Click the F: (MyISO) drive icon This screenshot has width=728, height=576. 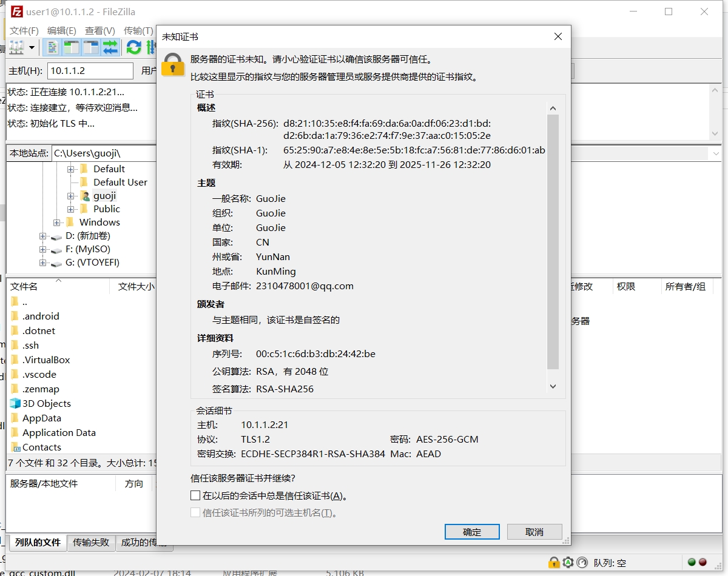[56, 249]
